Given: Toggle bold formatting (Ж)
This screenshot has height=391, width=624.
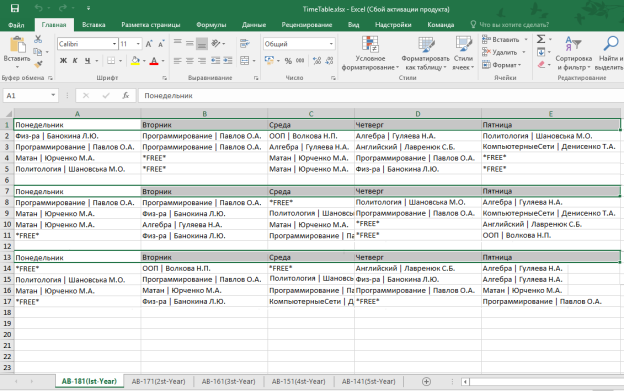Looking at the screenshot, I should tap(63, 61).
